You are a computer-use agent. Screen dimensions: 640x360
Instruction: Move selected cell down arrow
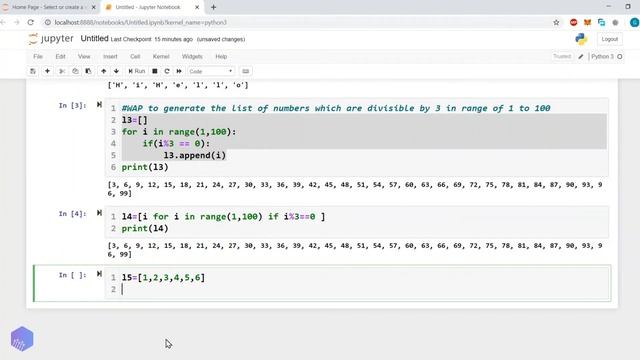pyautogui.click(x=116, y=71)
